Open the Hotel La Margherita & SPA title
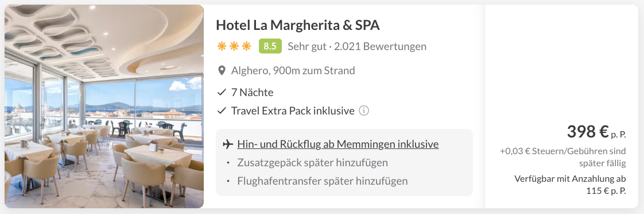This screenshot has width=644, height=214. click(298, 25)
